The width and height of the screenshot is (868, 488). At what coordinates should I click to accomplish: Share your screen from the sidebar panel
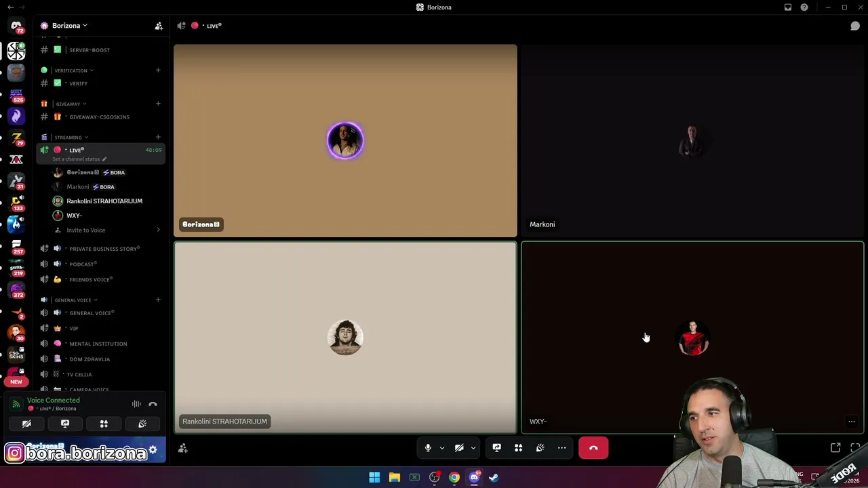pos(65,424)
